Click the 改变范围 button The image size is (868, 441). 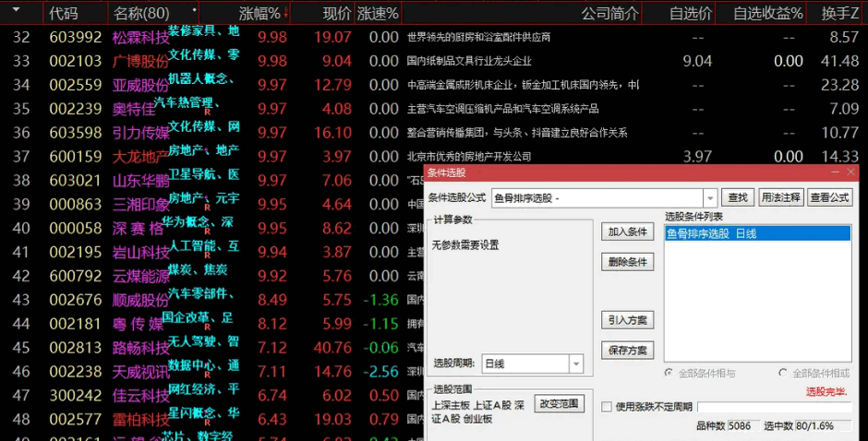[x=559, y=403]
